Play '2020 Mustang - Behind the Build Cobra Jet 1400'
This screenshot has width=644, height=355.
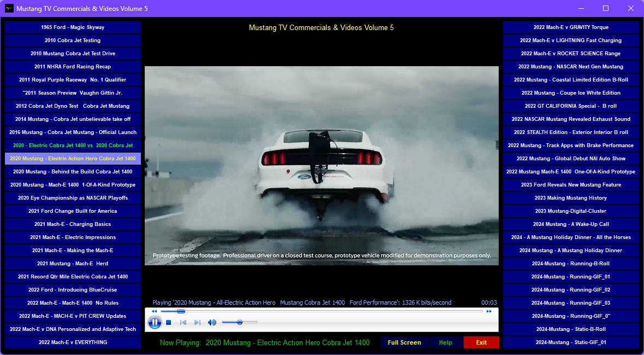pos(73,172)
